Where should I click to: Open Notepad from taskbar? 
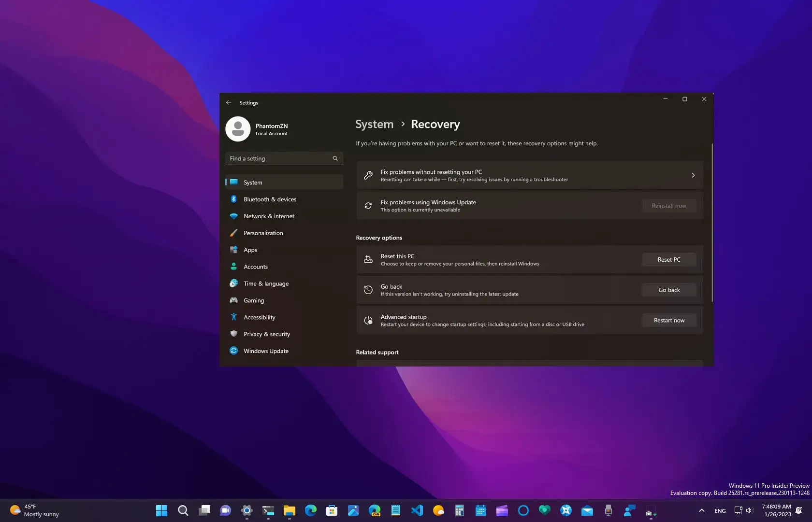396,510
